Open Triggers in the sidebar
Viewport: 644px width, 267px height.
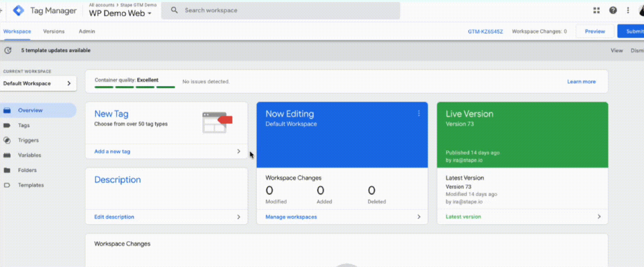point(28,140)
